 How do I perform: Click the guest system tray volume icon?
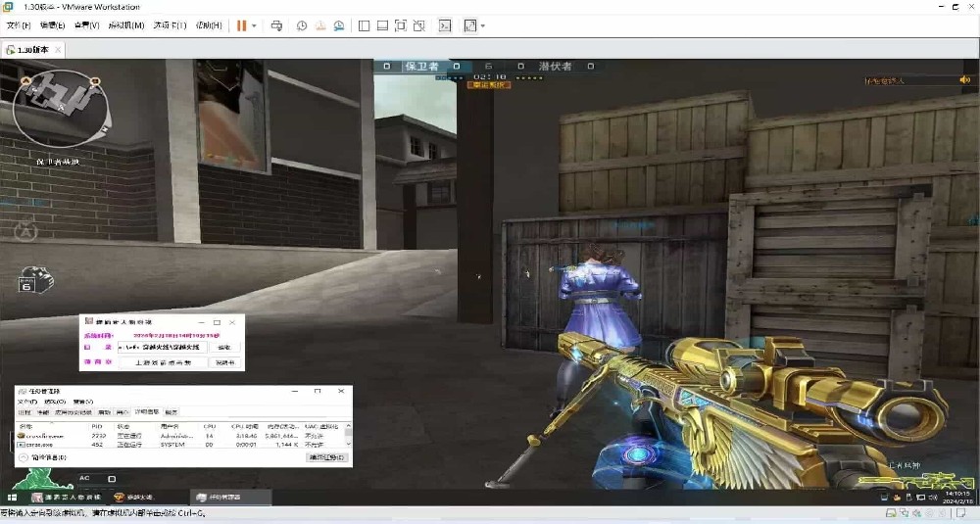[x=933, y=498]
